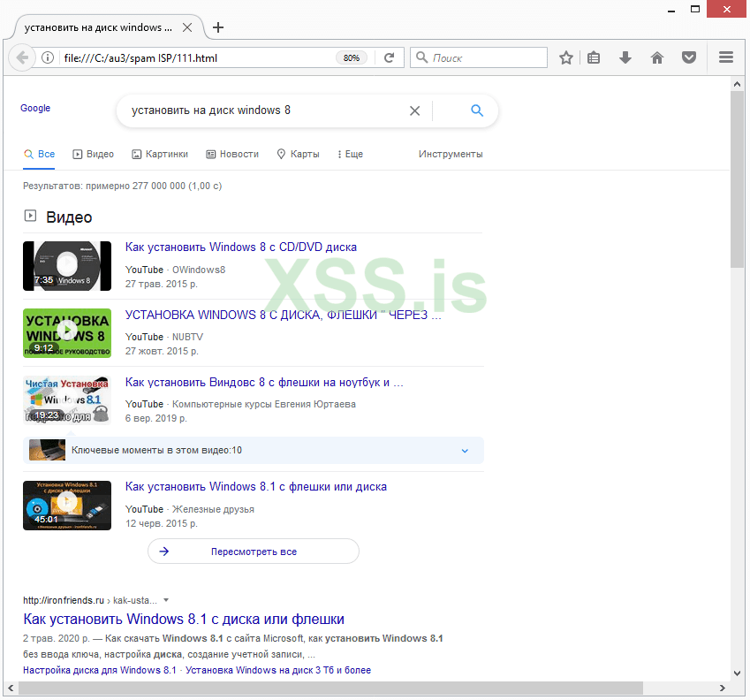Viewport: 750px width, 700px height.
Task: Click vertical scrollbar up arrow
Action: click(x=737, y=84)
